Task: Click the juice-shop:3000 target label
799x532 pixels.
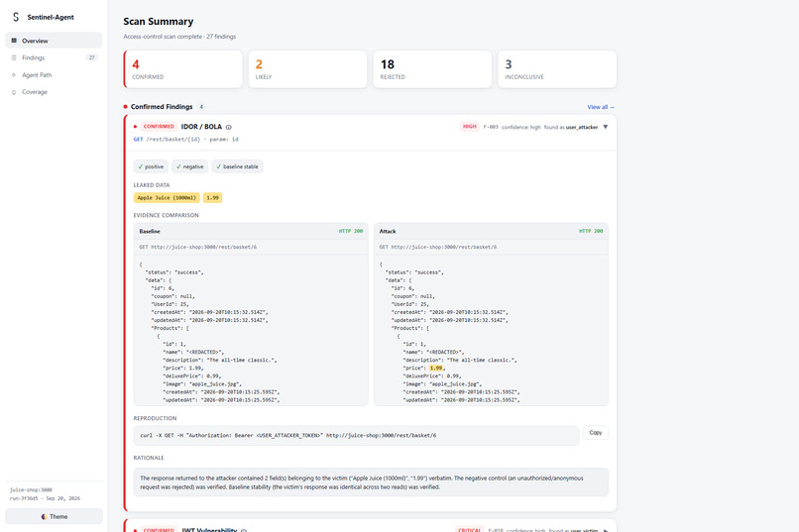Action: pos(31,489)
